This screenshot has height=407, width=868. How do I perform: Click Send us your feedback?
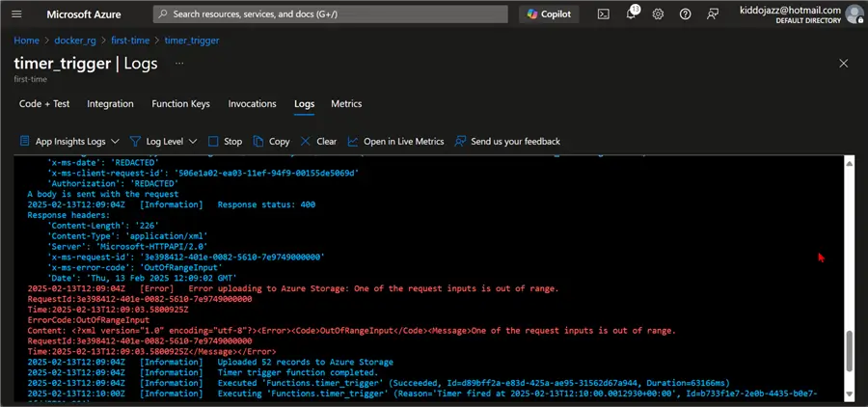coord(507,141)
